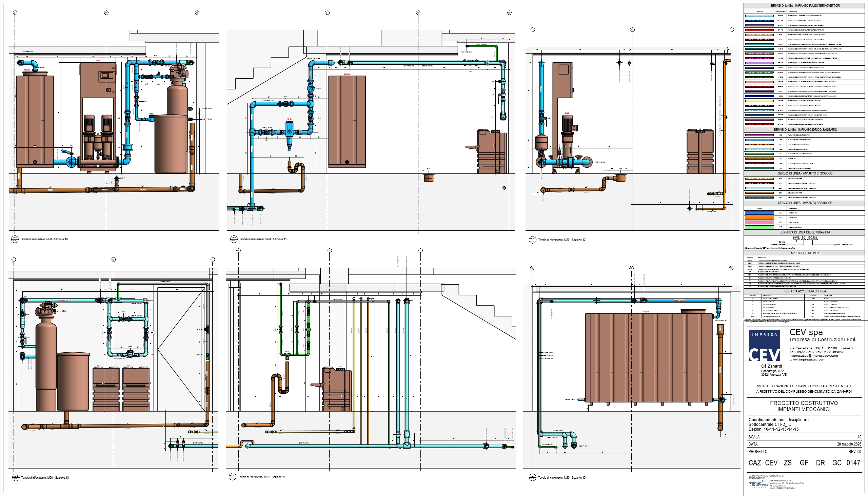This screenshot has width=868, height=496.
Task: Click the sheet number '0147'
Action: [x=853, y=463]
